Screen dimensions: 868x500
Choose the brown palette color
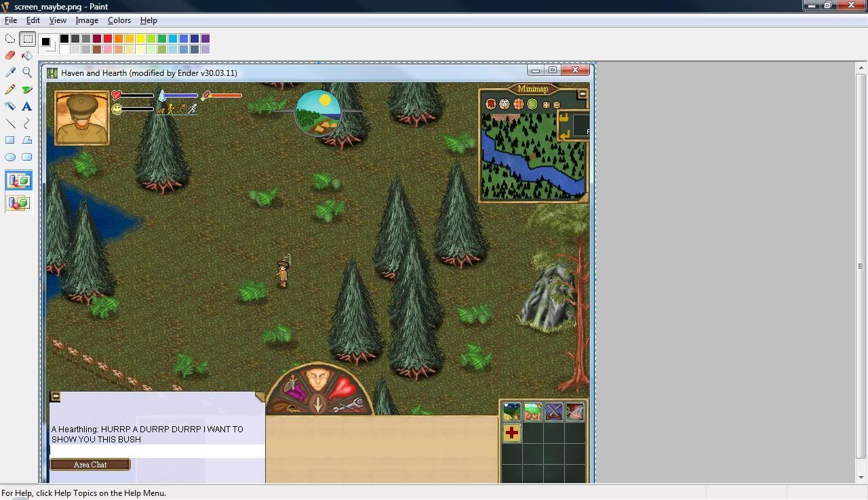click(97, 49)
